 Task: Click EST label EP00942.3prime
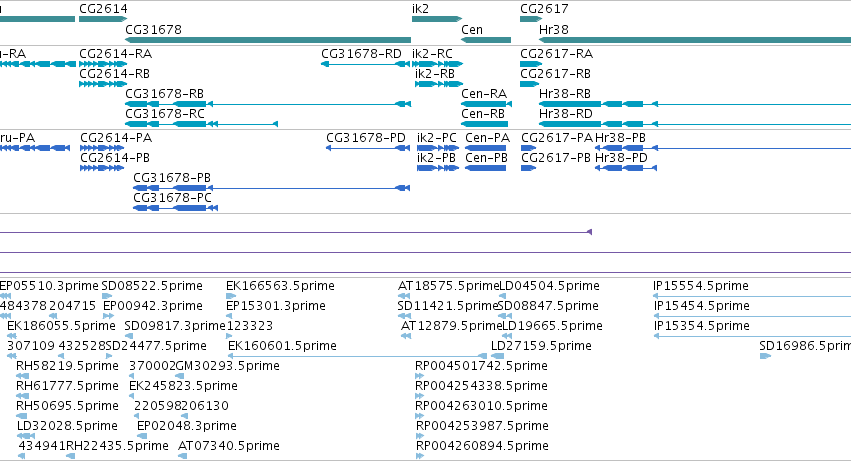click(153, 306)
